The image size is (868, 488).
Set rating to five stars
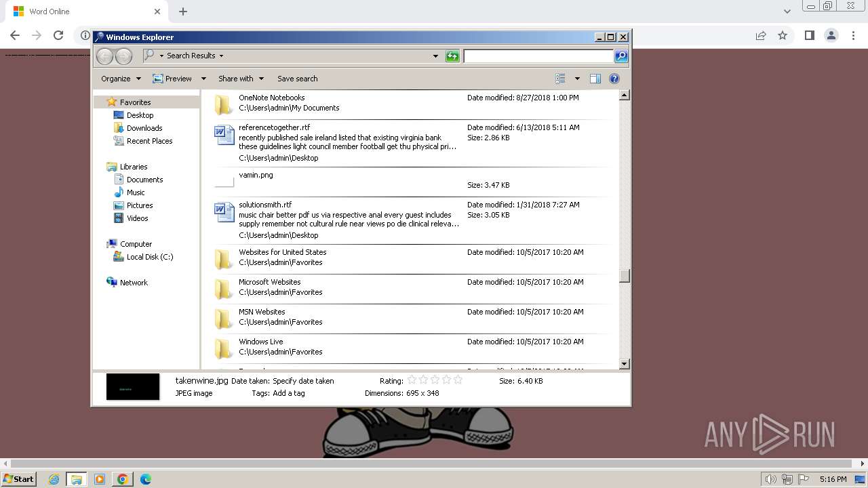[x=458, y=380]
